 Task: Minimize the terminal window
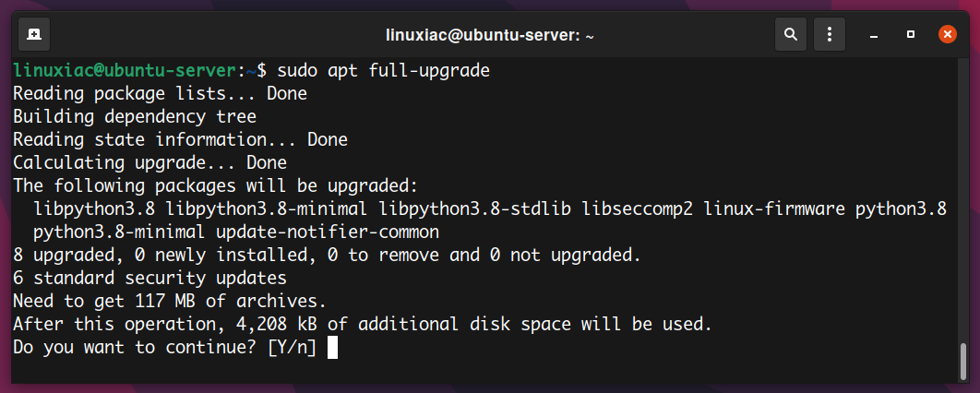(874, 35)
